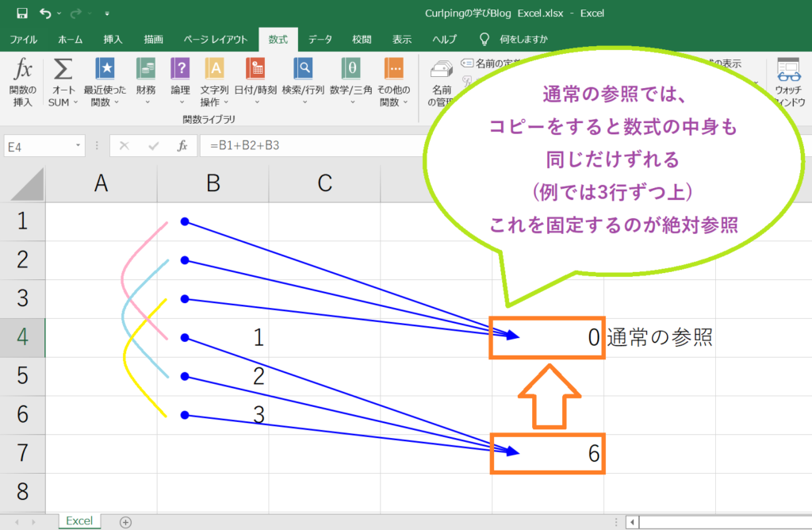The width and height of the screenshot is (812, 530).
Task: Switch to the ページ レイアウト tab
Action: [216, 40]
